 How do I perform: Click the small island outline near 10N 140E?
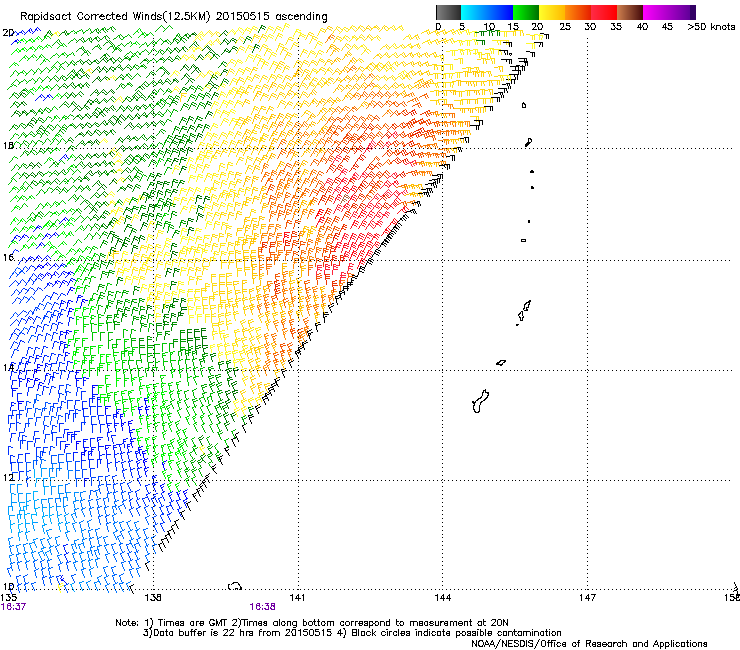pyautogui.click(x=235, y=586)
